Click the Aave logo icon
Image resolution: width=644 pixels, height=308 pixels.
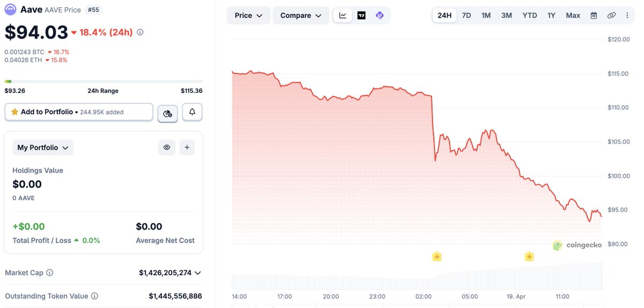click(x=10, y=9)
